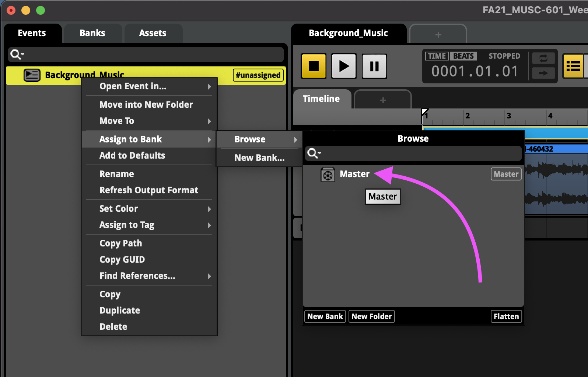This screenshot has width=588, height=377.
Task: Open the Events search magnifier dropdown
Action: click(x=17, y=55)
